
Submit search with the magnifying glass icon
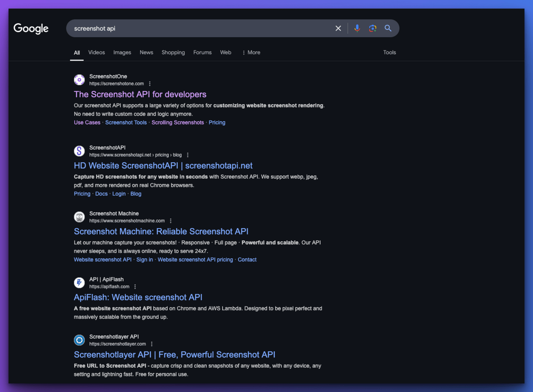pyautogui.click(x=388, y=28)
